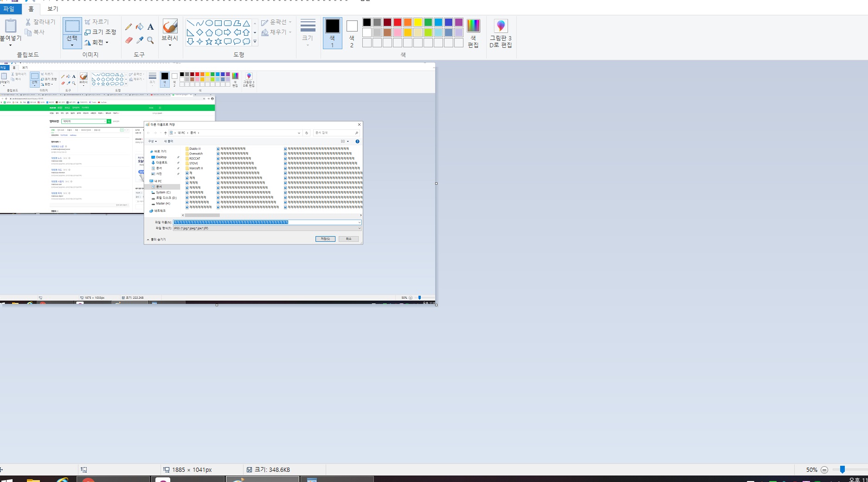Pick the six-point star shape
The height and width of the screenshot is (482, 868).
click(x=218, y=41)
